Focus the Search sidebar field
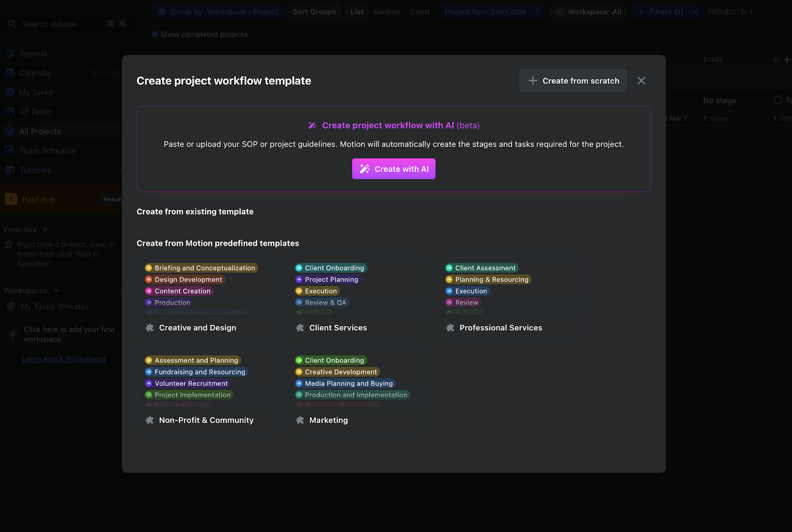This screenshot has width=792, height=532. (67, 24)
